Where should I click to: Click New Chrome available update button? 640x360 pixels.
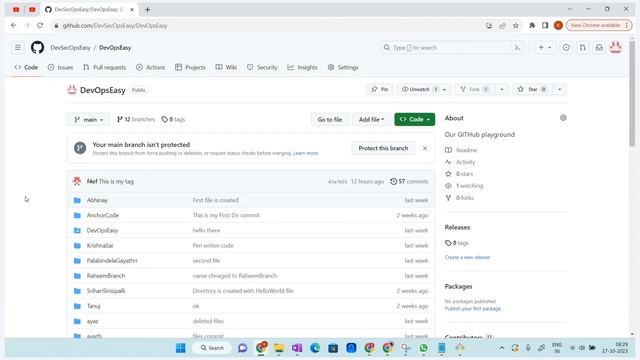click(x=599, y=25)
